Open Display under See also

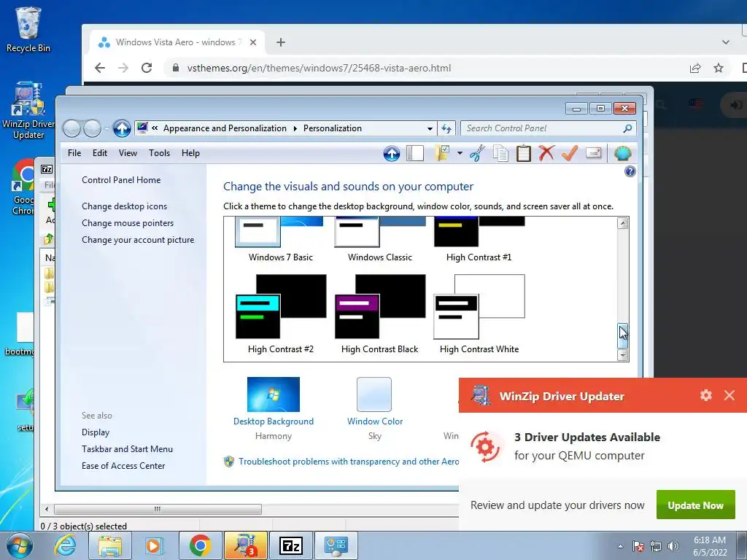coord(96,432)
